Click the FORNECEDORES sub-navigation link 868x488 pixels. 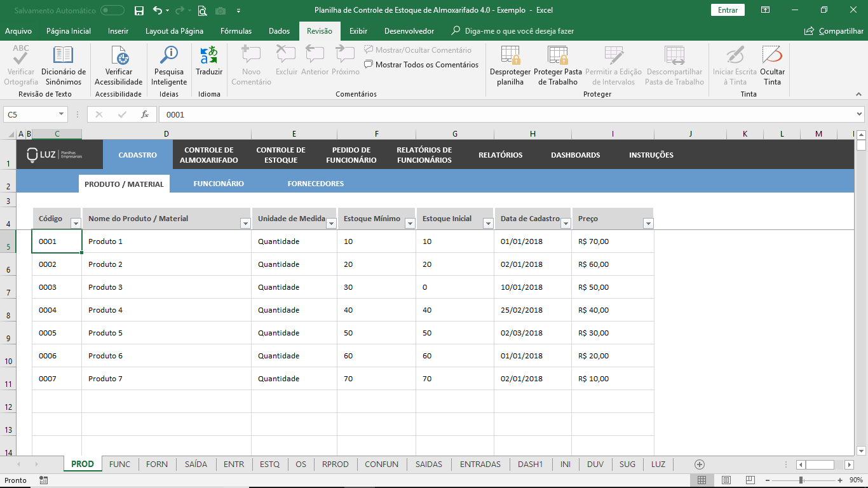click(315, 184)
